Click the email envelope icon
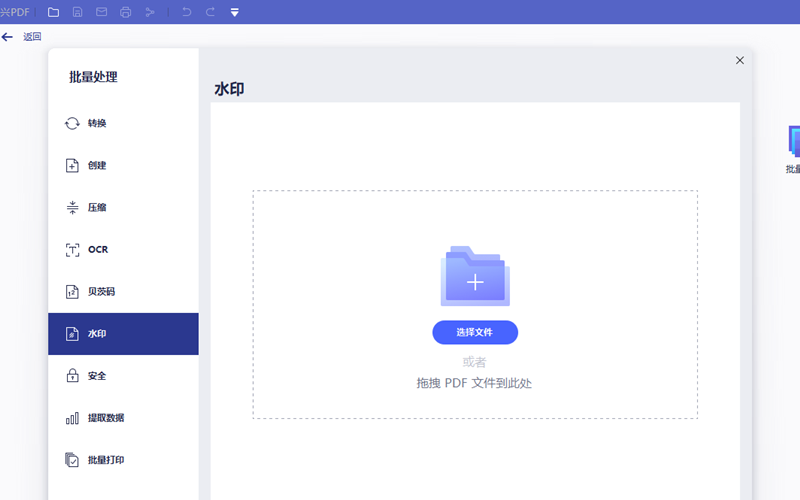Image resolution: width=800 pixels, height=500 pixels. (101, 12)
